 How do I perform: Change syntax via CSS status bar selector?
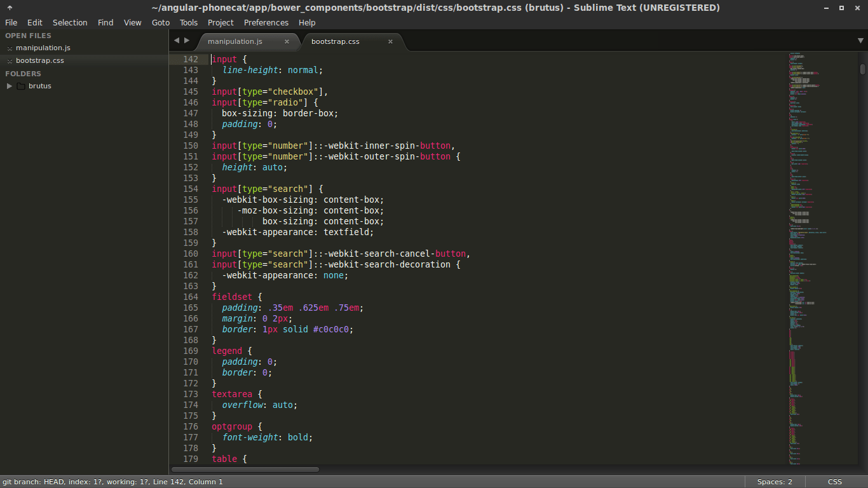pos(834,482)
